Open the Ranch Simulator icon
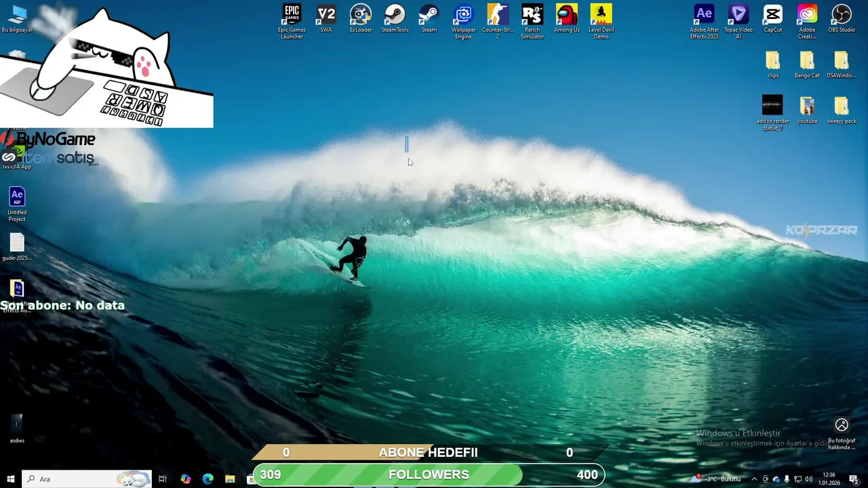 click(532, 22)
